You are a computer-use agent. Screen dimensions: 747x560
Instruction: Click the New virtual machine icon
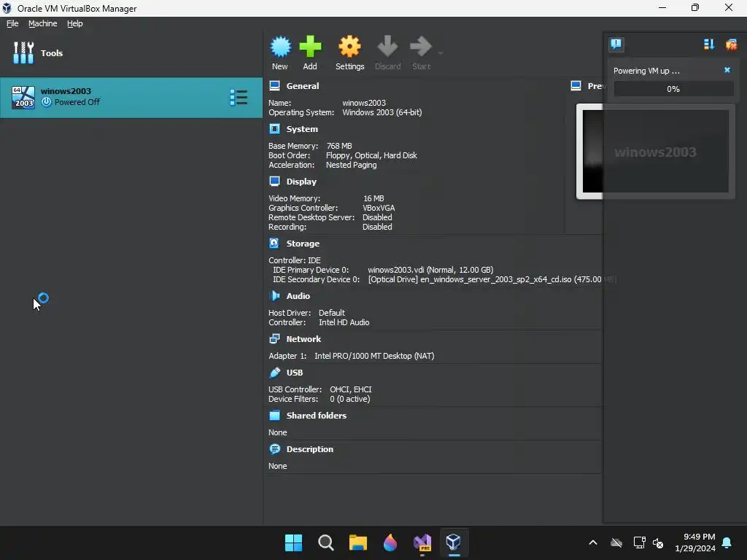tap(280, 47)
